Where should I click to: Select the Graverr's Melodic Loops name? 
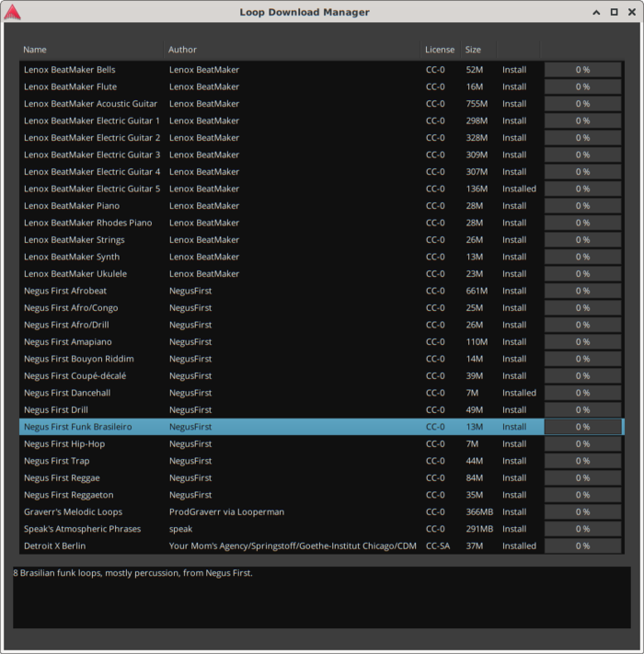coord(73,512)
